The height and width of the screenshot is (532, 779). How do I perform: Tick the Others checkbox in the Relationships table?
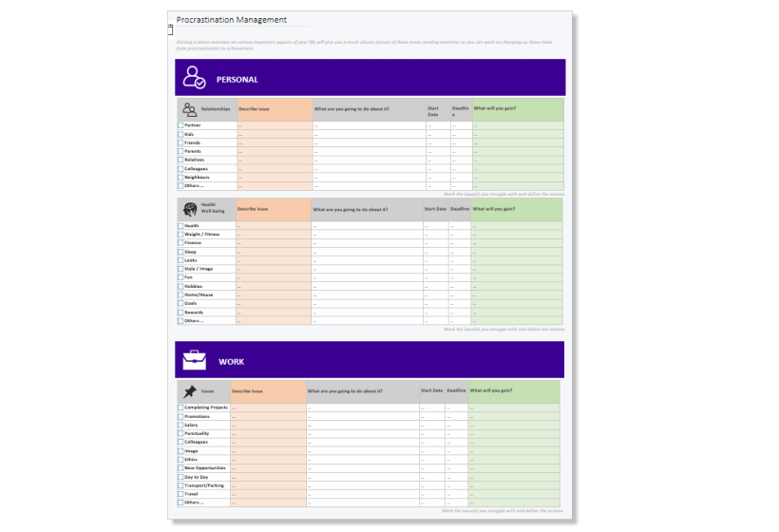pos(180,186)
